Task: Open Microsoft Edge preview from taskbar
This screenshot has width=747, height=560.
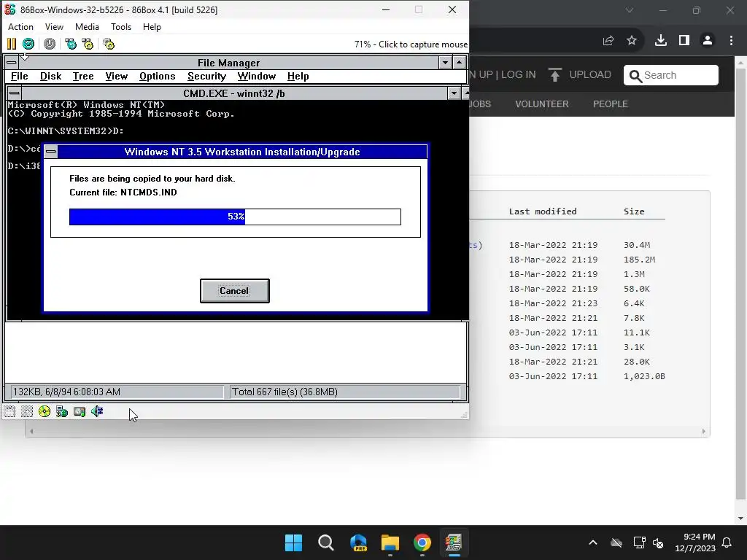Action: [x=358, y=542]
